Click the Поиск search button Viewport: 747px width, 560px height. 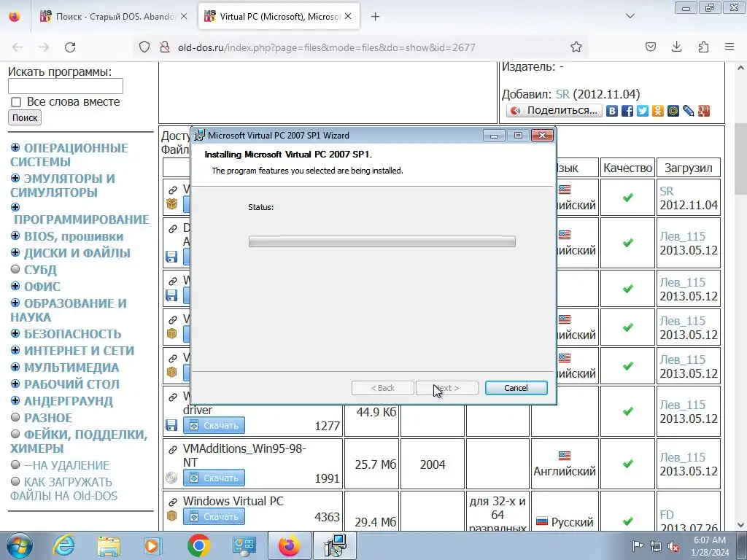(25, 117)
